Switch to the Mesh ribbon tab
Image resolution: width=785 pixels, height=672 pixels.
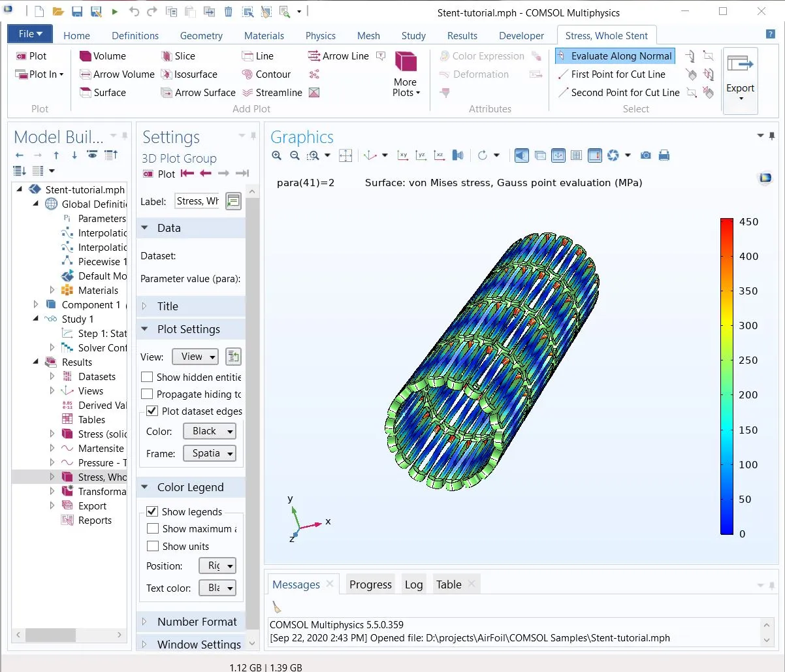pyautogui.click(x=368, y=36)
